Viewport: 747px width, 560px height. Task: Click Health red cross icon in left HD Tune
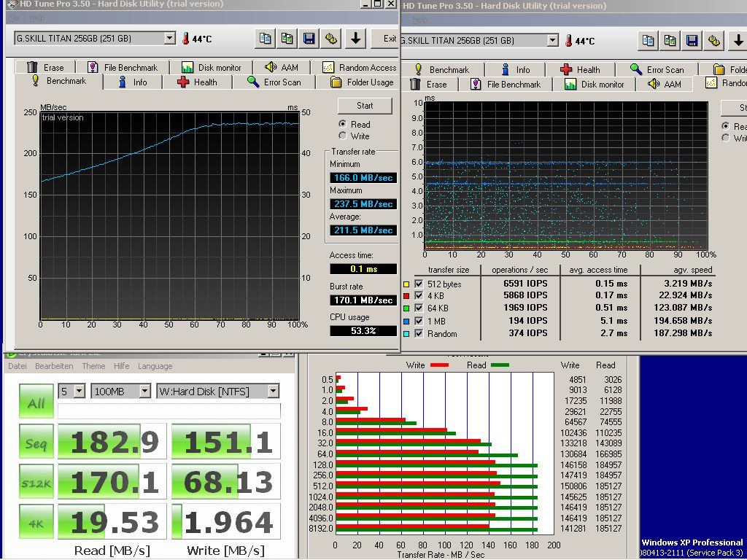(183, 82)
